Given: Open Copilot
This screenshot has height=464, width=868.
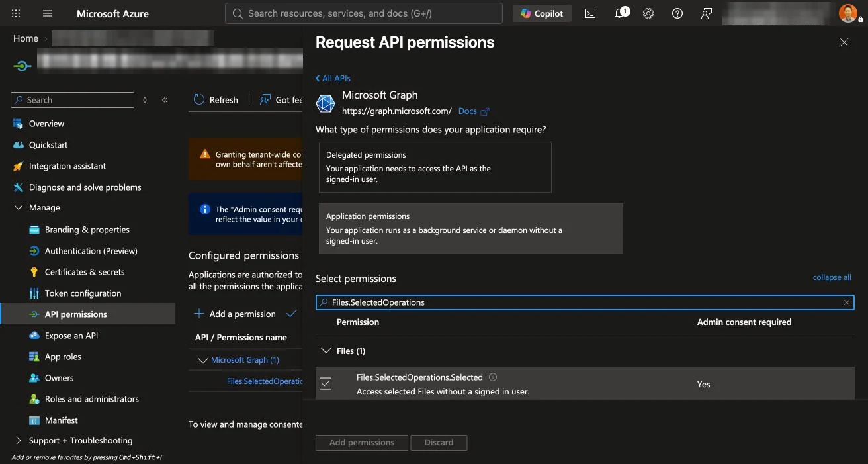Looking at the screenshot, I should click(542, 13).
